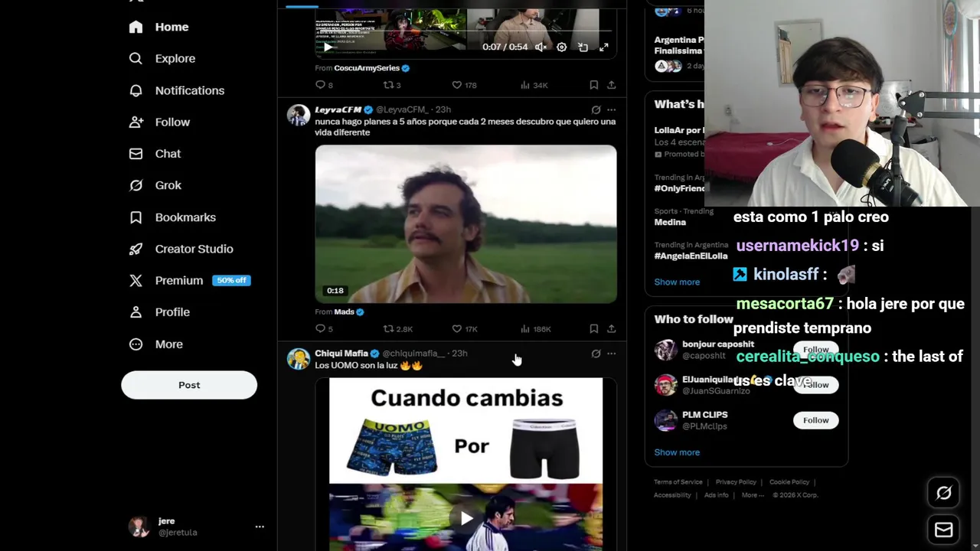Like the CoscuArmySeries post with 178 likes
980x551 pixels.
464,85
